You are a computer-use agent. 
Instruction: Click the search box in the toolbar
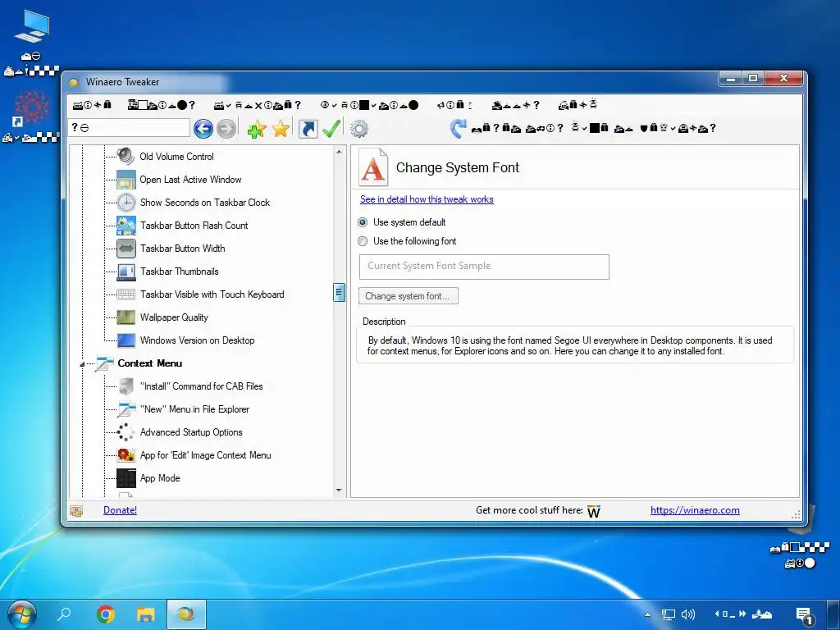point(129,128)
